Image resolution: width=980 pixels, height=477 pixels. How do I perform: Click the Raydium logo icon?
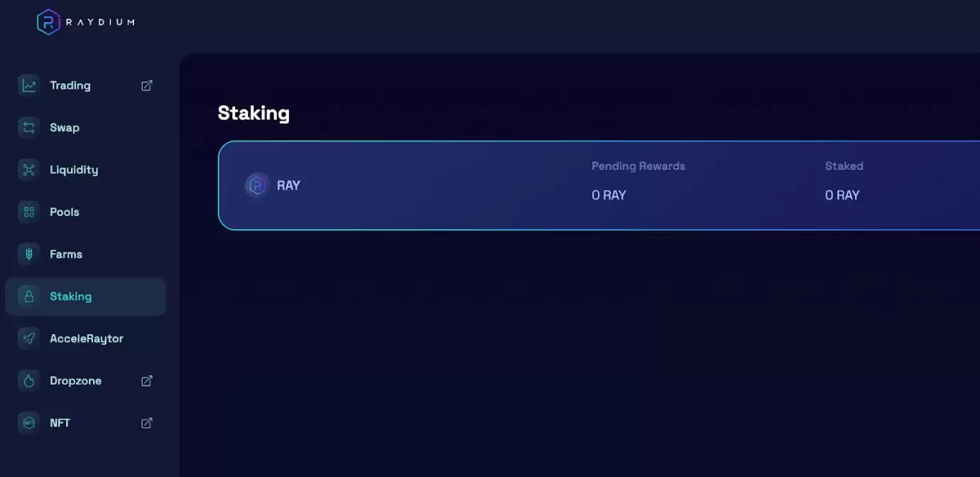tap(48, 22)
